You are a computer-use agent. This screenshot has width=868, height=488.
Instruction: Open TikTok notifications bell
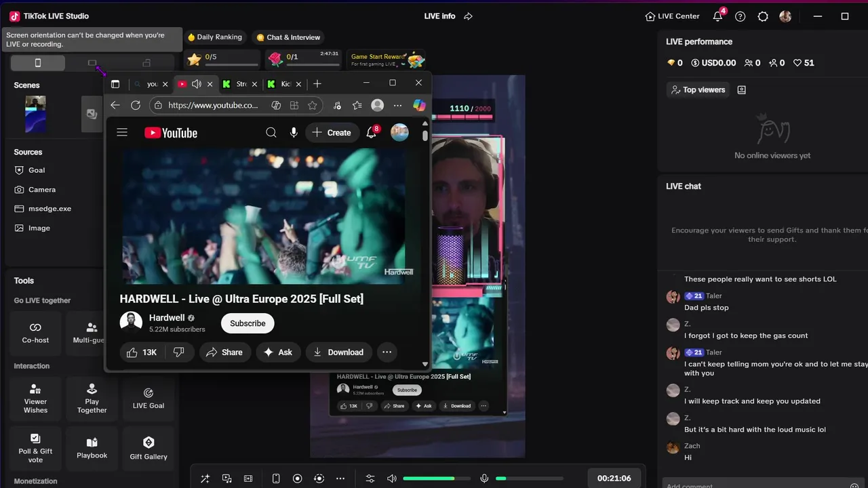click(717, 16)
